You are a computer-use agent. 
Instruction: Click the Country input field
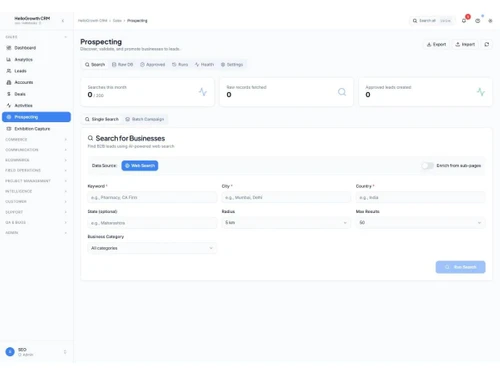pyautogui.click(x=420, y=197)
